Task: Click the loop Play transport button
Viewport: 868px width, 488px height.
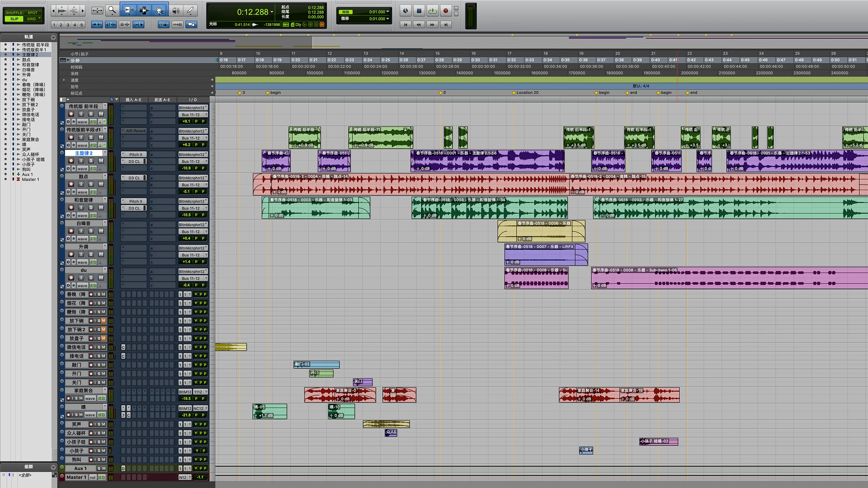Action: (x=432, y=11)
